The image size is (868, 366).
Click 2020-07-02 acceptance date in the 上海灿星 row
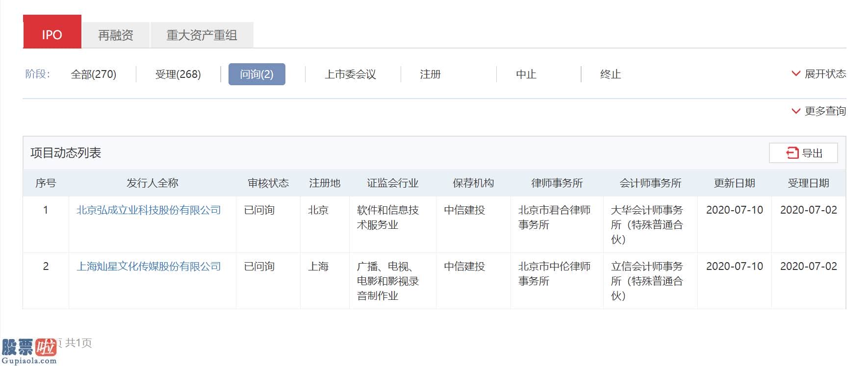click(809, 267)
